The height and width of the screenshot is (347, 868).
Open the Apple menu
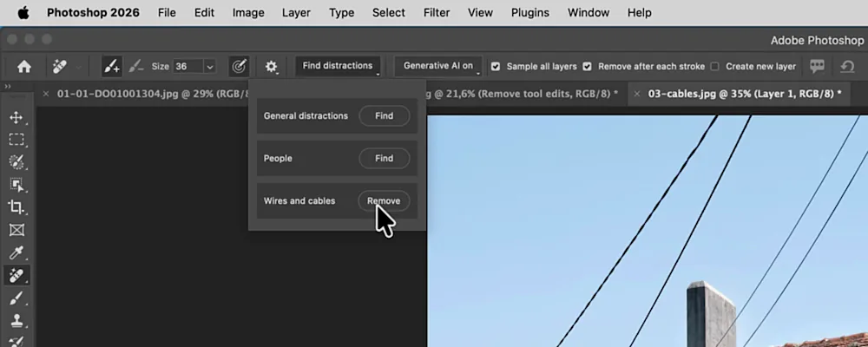click(x=23, y=13)
